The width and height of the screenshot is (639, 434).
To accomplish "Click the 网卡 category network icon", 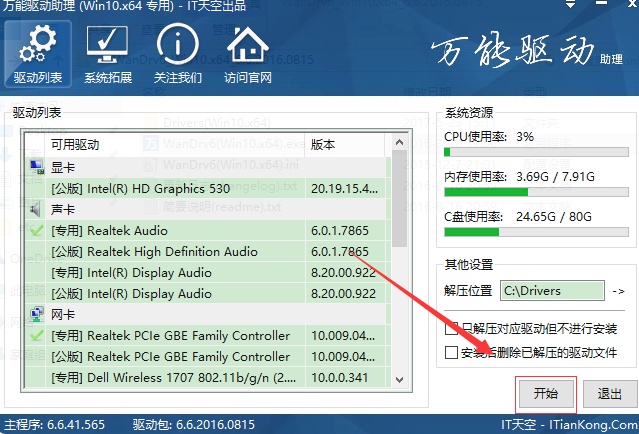I will [36, 314].
